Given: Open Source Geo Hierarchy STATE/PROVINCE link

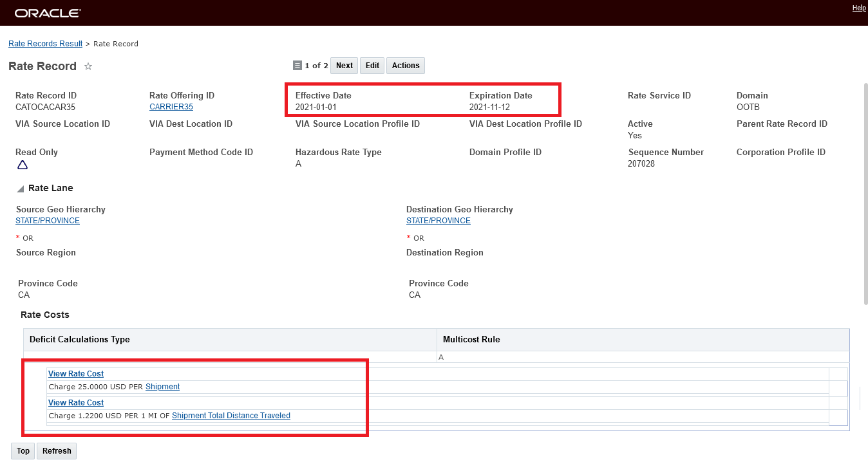Looking at the screenshot, I should (x=48, y=221).
